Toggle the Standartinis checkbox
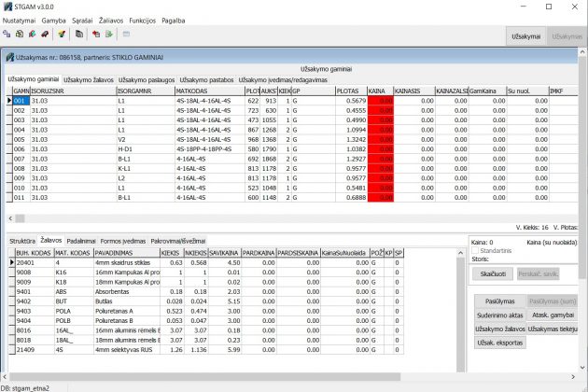The height and width of the screenshot is (392, 588). click(x=474, y=250)
